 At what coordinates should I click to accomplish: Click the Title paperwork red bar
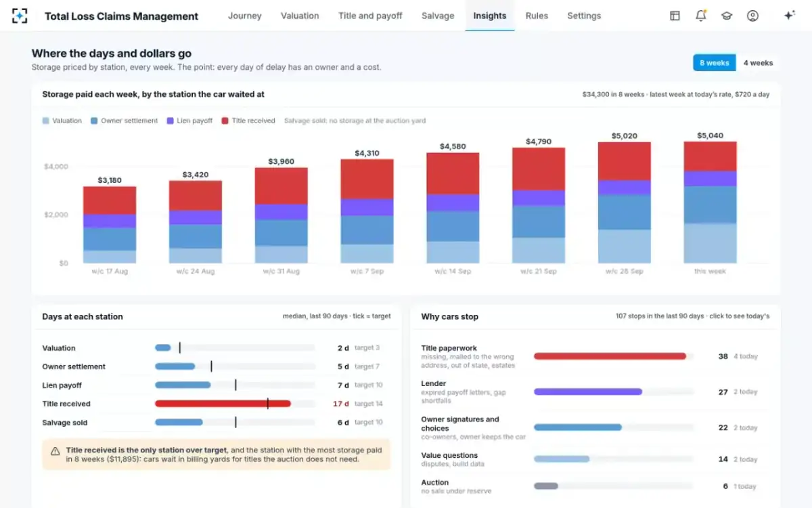click(610, 356)
